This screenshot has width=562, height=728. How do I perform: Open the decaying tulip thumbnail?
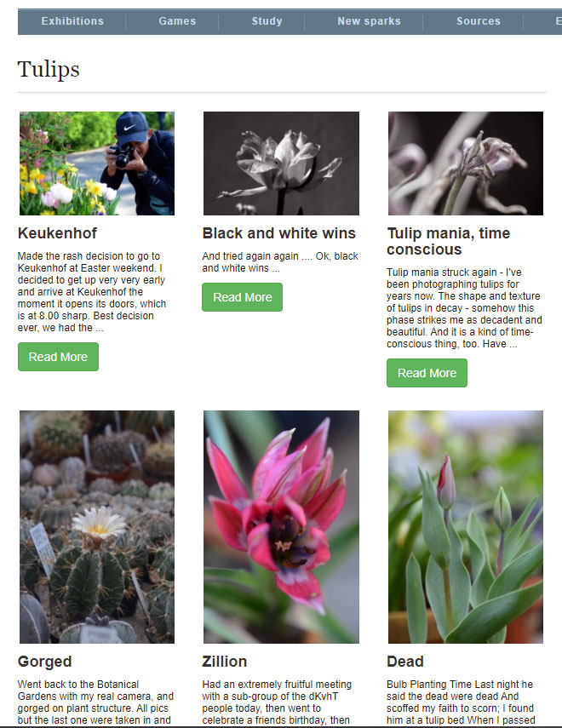(x=466, y=163)
